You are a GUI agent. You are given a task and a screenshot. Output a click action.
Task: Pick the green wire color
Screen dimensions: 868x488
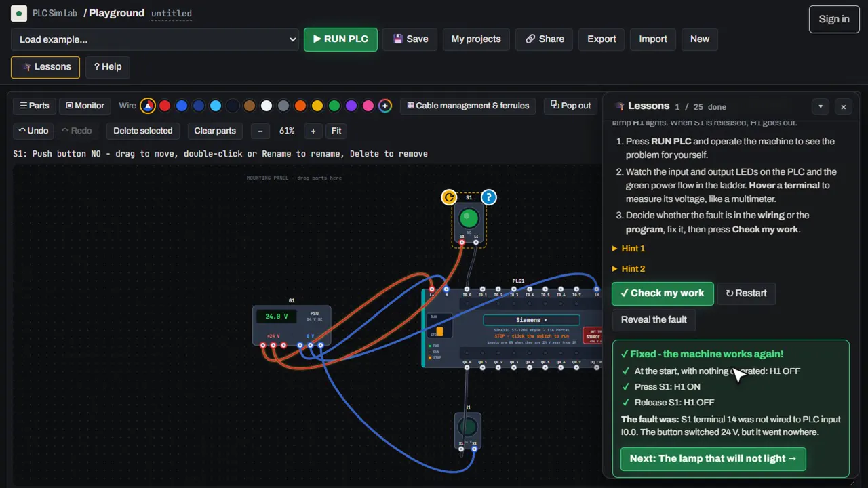(x=334, y=106)
